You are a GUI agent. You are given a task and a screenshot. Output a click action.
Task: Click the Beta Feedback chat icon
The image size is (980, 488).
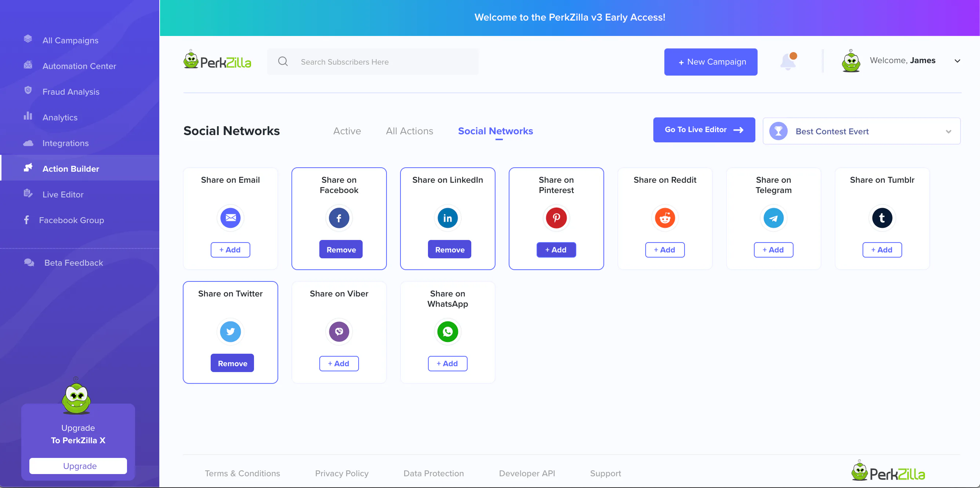29,262
